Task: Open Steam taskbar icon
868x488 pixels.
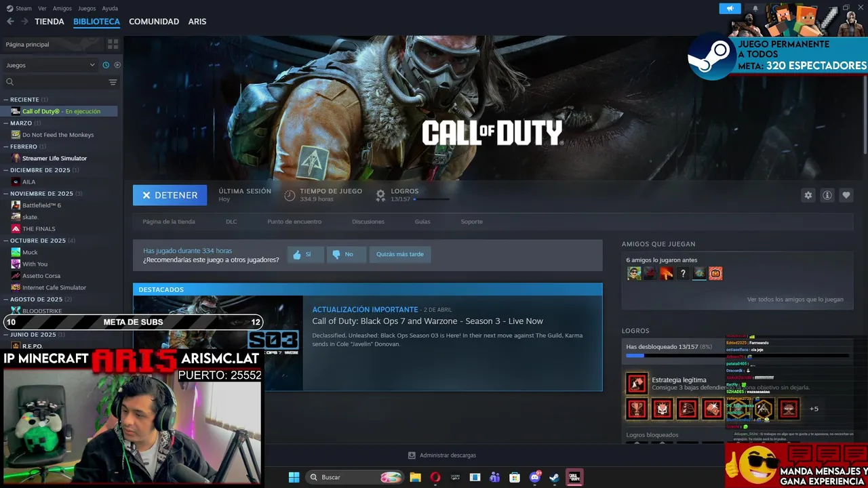Action: pyautogui.click(x=555, y=477)
